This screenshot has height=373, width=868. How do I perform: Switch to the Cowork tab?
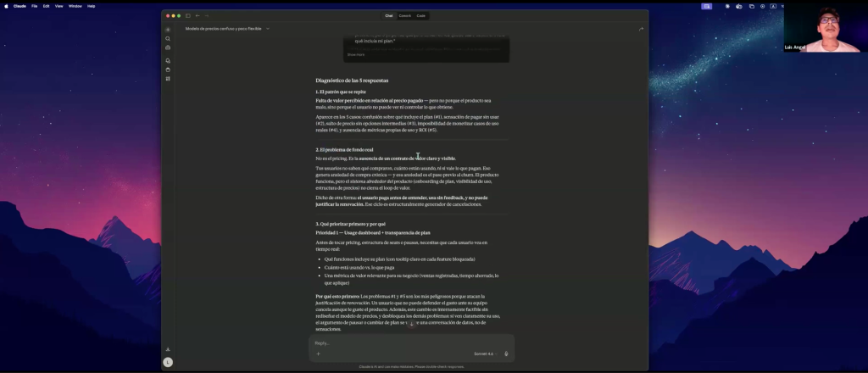click(405, 15)
